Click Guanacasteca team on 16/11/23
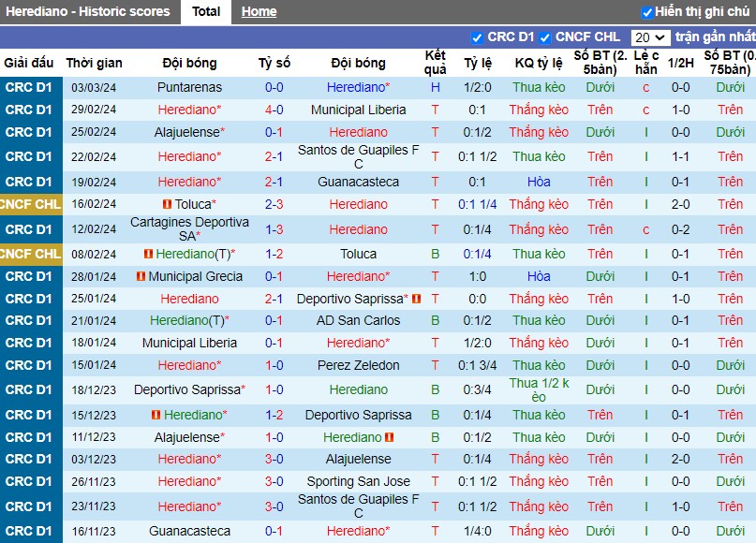This screenshot has height=543, width=756. tap(189, 531)
